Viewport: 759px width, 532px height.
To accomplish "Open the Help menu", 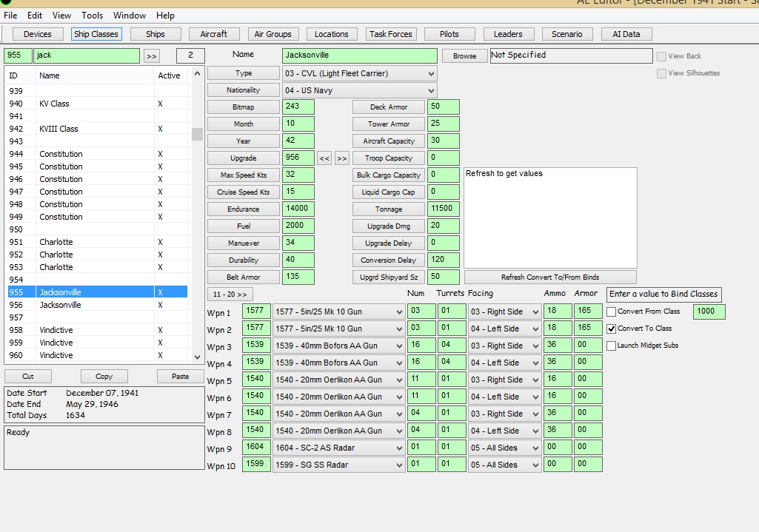I will [x=165, y=16].
